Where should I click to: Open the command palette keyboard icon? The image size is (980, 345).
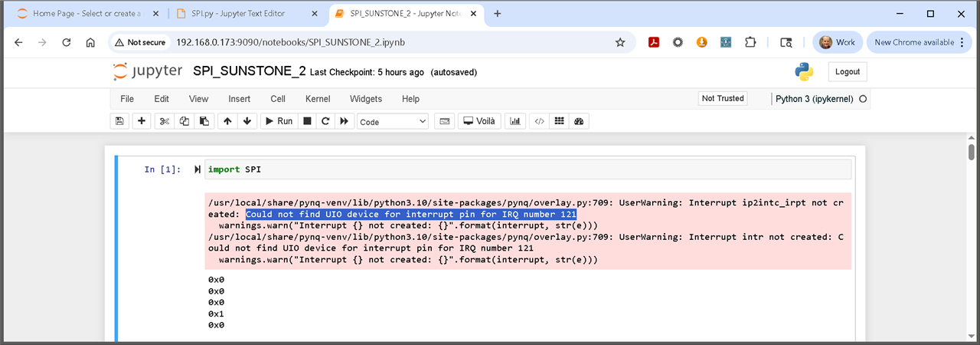[x=444, y=121]
